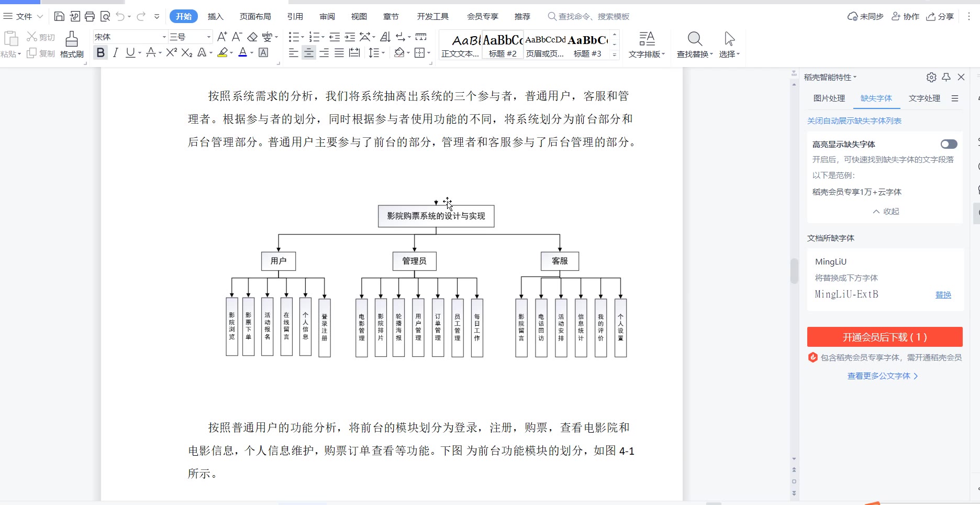
Task: Close the smart features side panel
Action: (x=961, y=77)
